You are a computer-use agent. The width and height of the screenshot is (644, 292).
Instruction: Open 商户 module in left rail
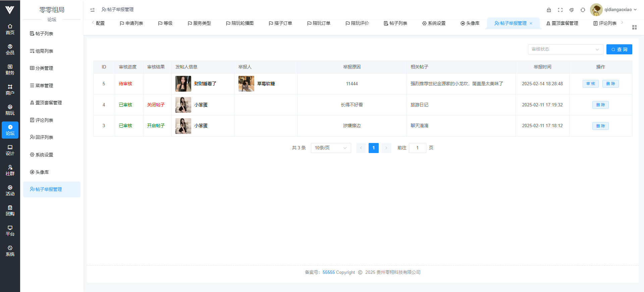coord(10,90)
